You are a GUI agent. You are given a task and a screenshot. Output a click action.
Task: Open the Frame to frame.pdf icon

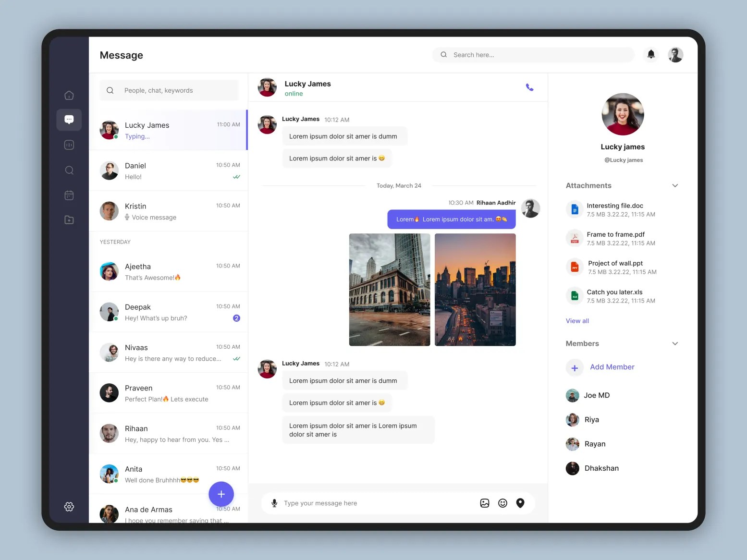pyautogui.click(x=575, y=239)
